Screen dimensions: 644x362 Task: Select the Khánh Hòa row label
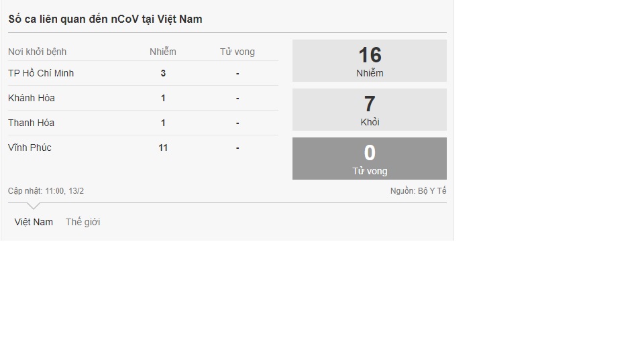click(x=32, y=98)
